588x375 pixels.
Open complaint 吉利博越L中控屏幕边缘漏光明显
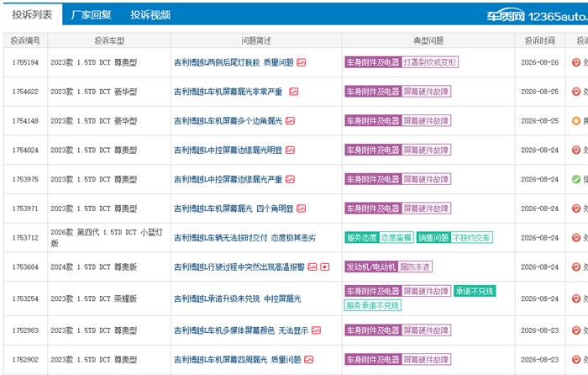tap(228, 151)
